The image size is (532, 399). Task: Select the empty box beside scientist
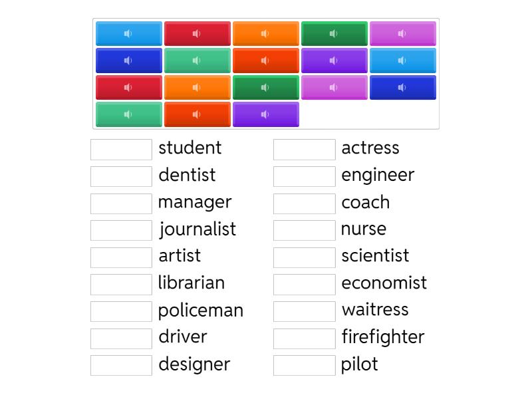coord(304,257)
